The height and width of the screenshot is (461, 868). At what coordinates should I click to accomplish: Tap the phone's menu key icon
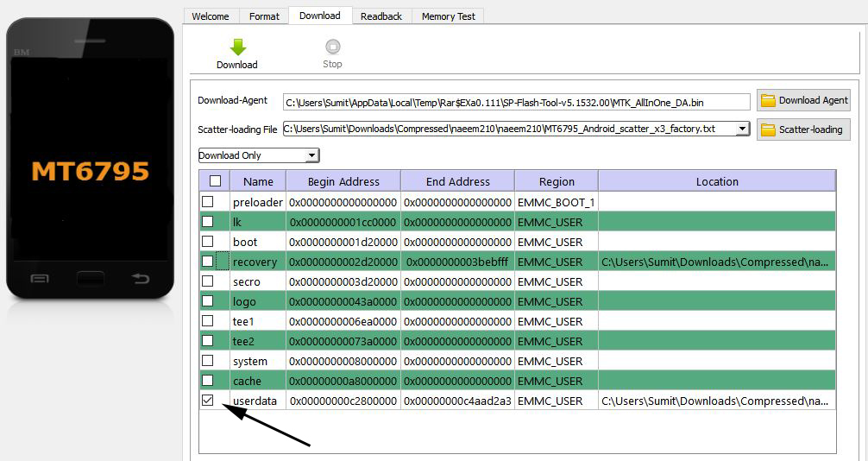click(40, 278)
